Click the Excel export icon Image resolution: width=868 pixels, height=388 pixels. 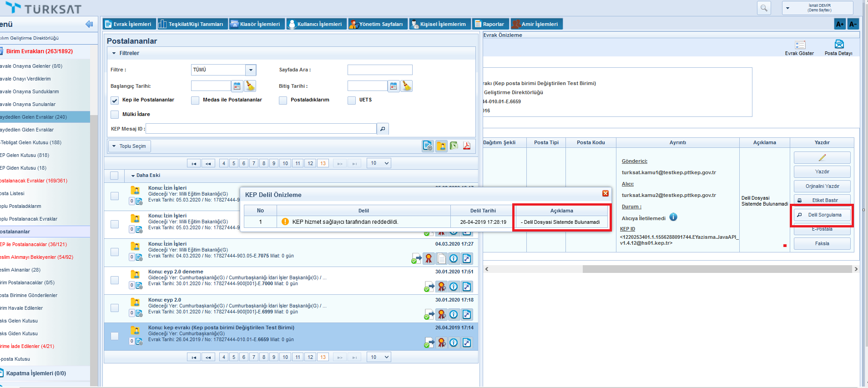click(x=454, y=146)
